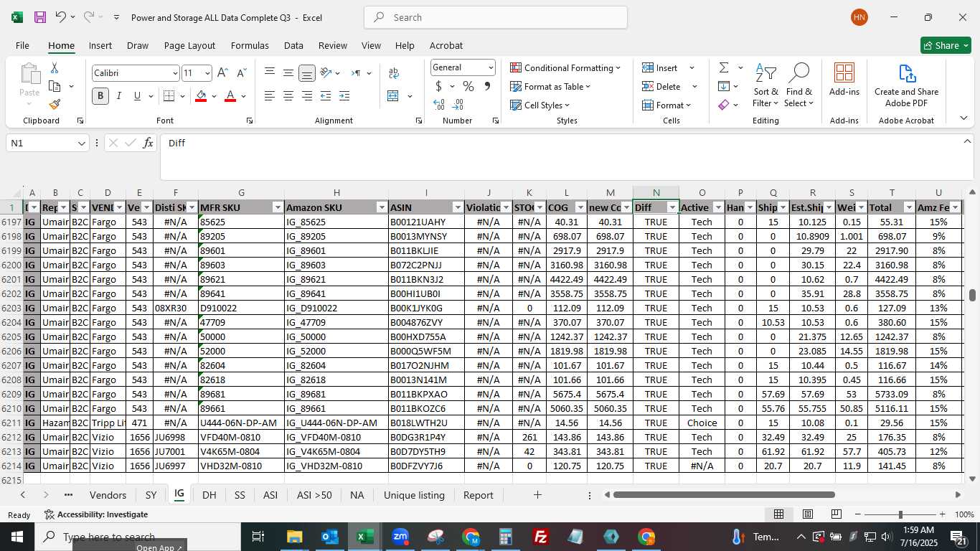
Task: Open Find & Select
Action: click(x=798, y=86)
